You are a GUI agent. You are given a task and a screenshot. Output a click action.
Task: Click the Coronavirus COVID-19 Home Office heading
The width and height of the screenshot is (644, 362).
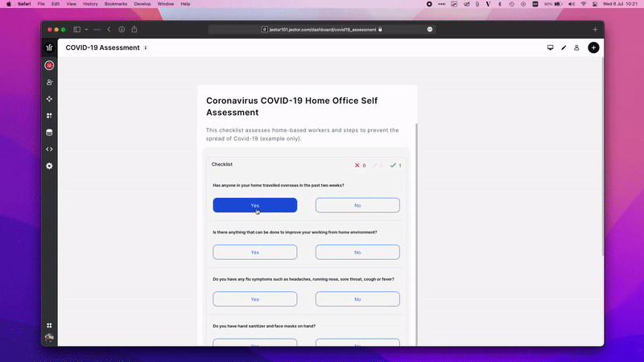291,106
